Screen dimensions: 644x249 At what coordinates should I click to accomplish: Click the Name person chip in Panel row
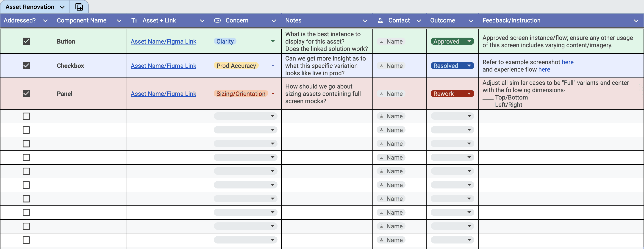(391, 94)
